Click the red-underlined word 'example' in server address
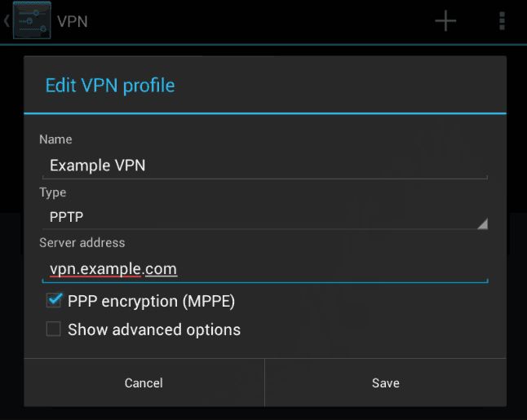The image size is (527, 420). click(110, 269)
